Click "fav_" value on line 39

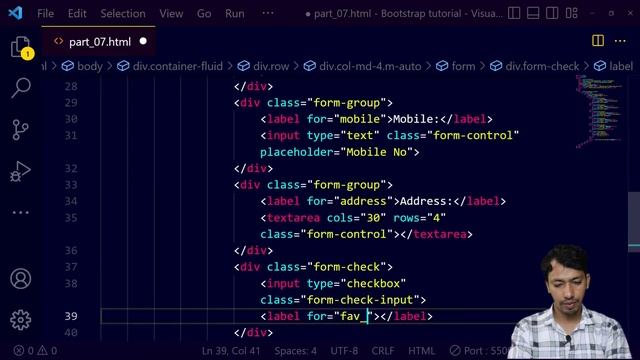(353, 316)
